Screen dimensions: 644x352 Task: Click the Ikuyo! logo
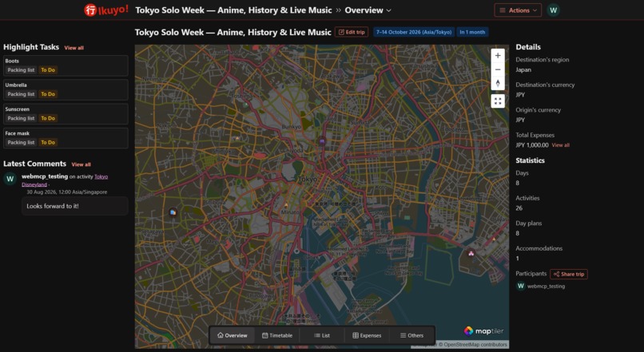pos(106,10)
